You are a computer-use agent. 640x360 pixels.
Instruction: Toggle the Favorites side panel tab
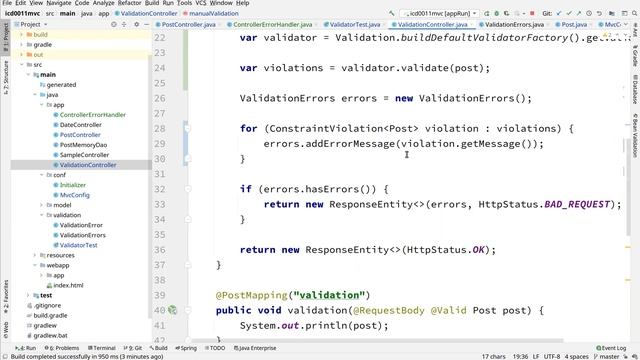click(6, 297)
